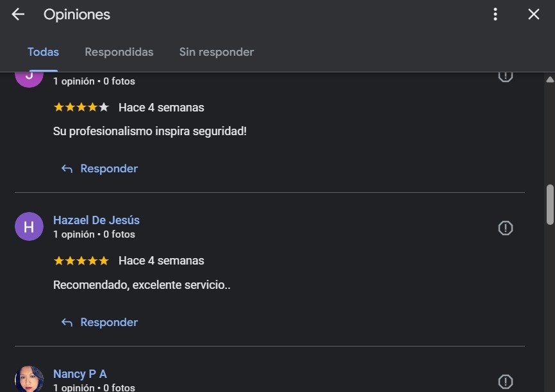Image resolution: width=555 pixels, height=392 pixels.
Task: Report the review above Hazael's with flag icon
Action: tap(506, 76)
